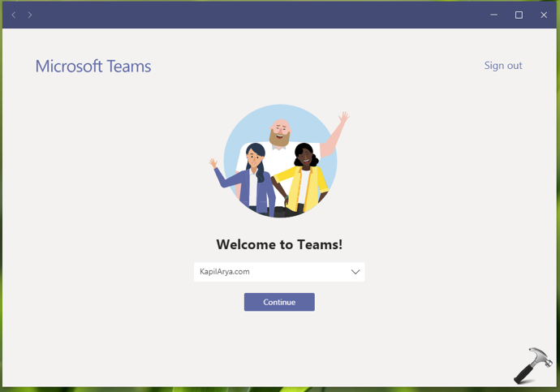Expand the dropdown chevron beside KapilArya.com
This screenshot has width=560, height=392.
click(355, 272)
